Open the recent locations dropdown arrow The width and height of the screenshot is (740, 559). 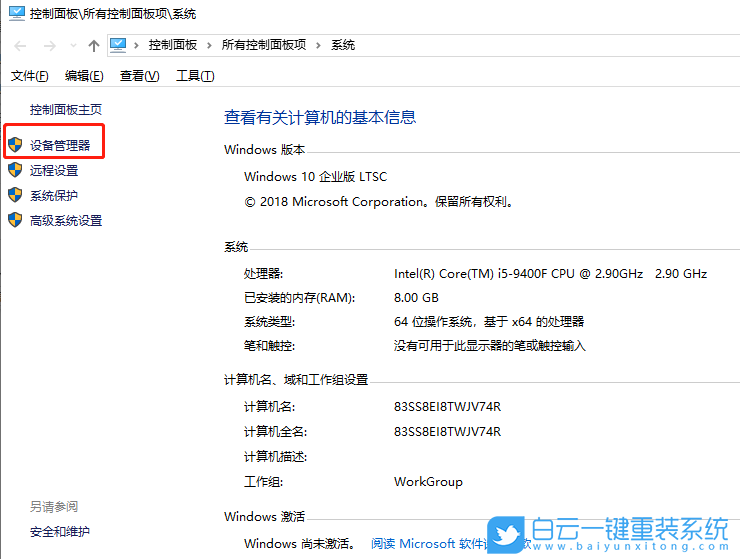[73, 46]
